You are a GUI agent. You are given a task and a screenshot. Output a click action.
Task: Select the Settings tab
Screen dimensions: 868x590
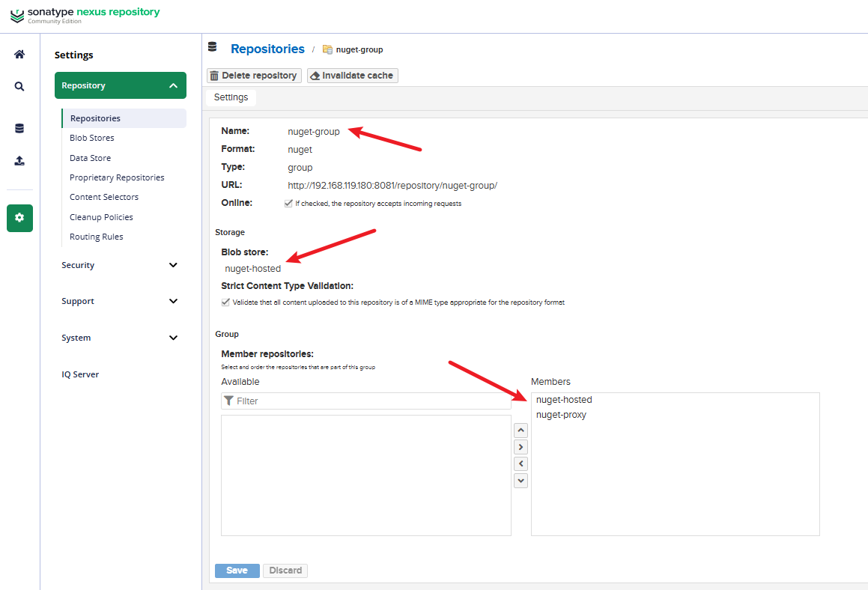coord(231,97)
